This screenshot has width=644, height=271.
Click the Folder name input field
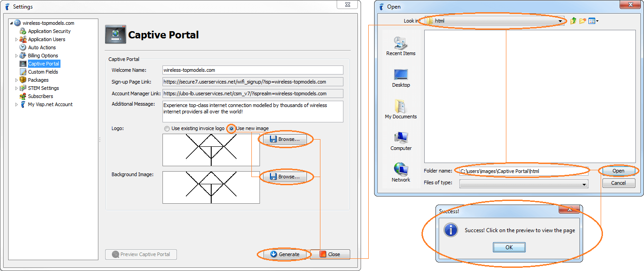click(524, 171)
